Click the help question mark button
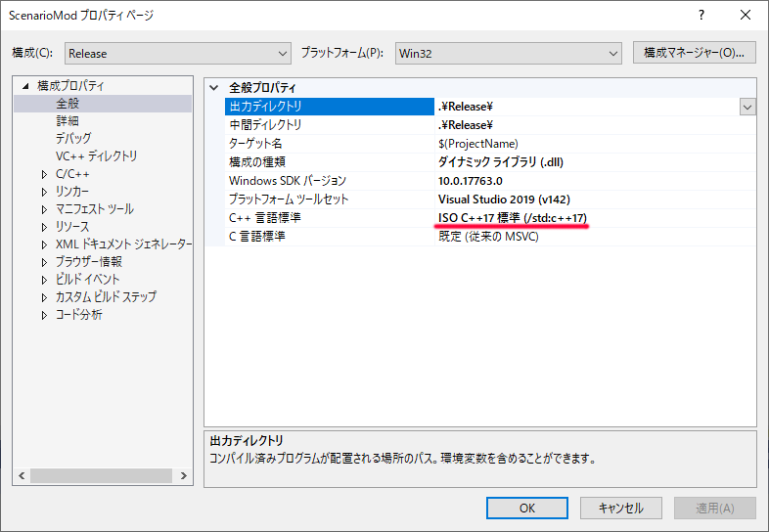Screen dimensions: 769x532 point(701,16)
